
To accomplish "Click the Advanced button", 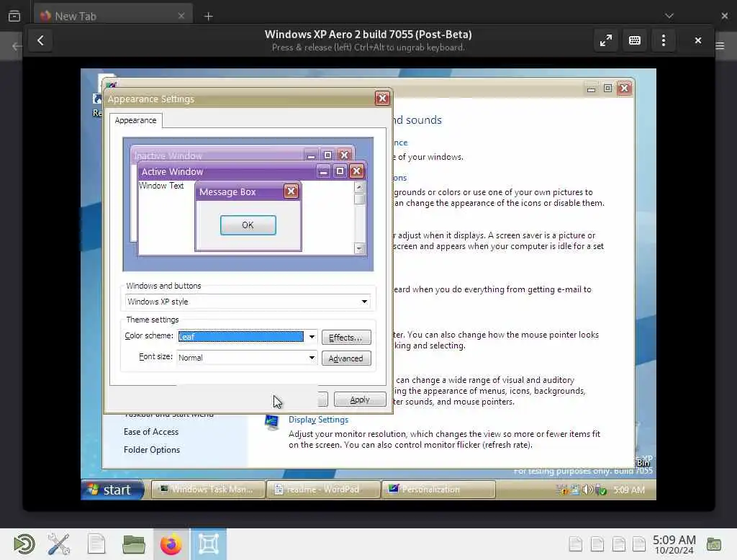I will [x=346, y=358].
